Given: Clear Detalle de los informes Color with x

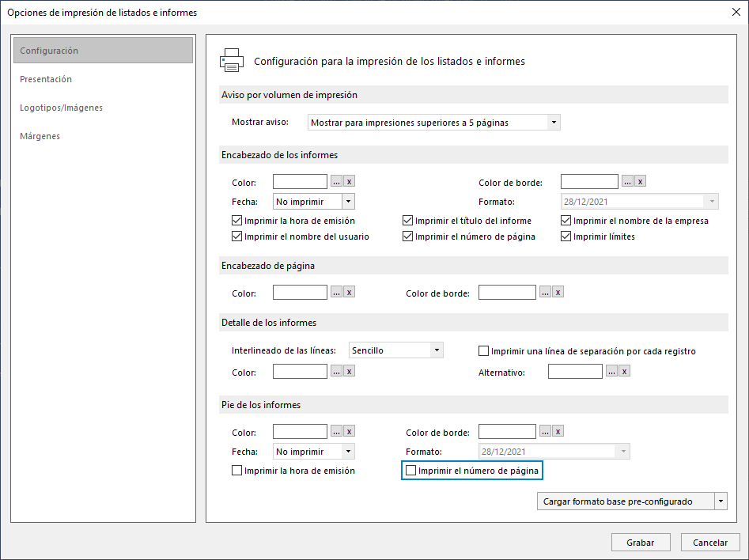Looking at the screenshot, I should (349, 371).
